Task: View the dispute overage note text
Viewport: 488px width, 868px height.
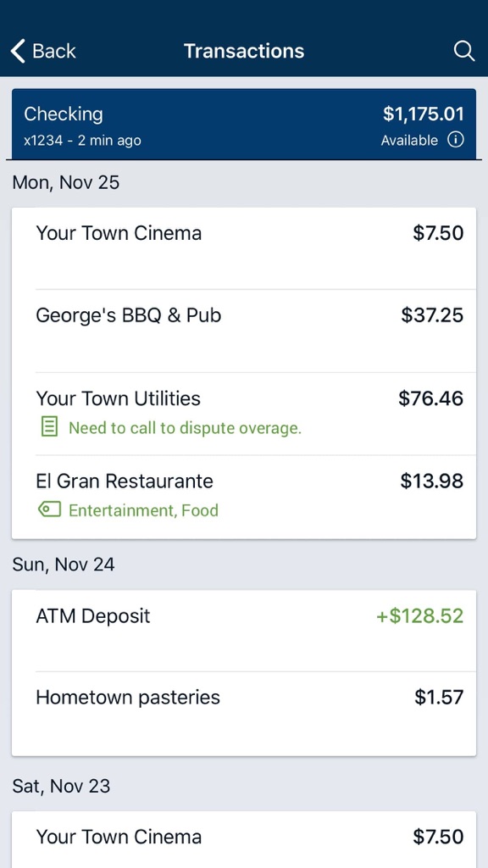Action: click(x=185, y=428)
